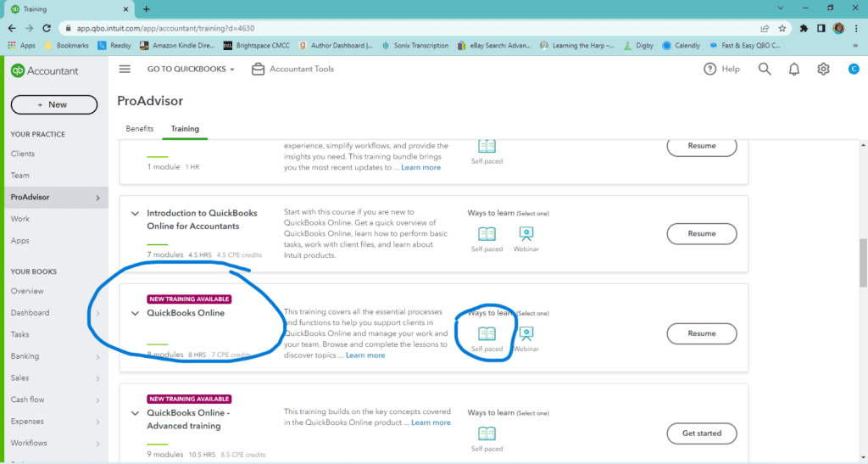Image resolution: width=868 pixels, height=464 pixels.
Task: Resume the QuickBooks Online course
Action: [x=701, y=333]
